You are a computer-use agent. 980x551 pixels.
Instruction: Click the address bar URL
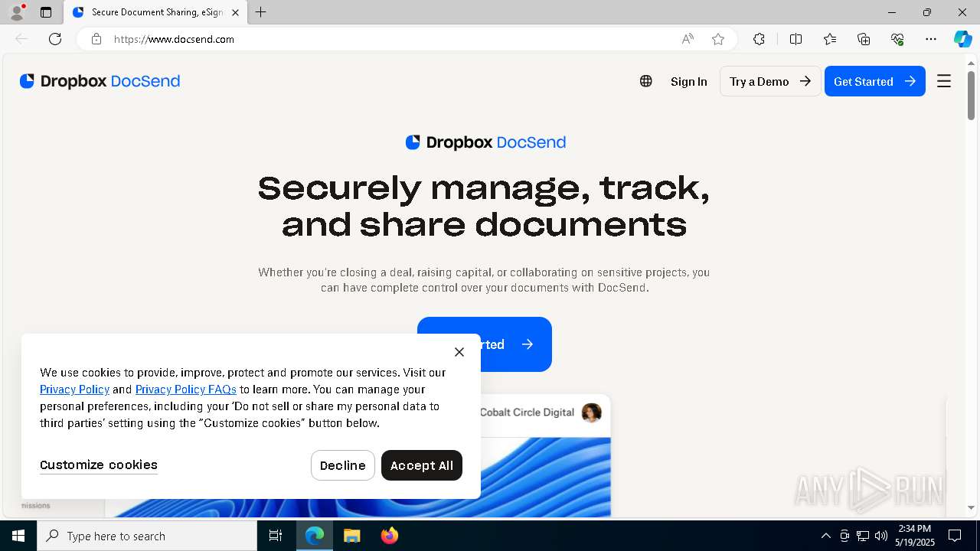click(x=174, y=39)
